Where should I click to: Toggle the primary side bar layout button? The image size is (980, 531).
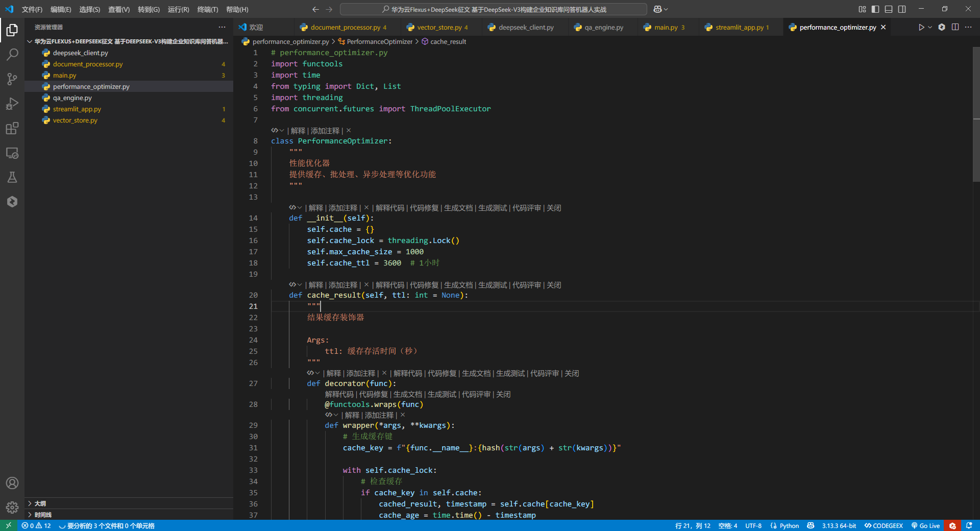click(875, 9)
